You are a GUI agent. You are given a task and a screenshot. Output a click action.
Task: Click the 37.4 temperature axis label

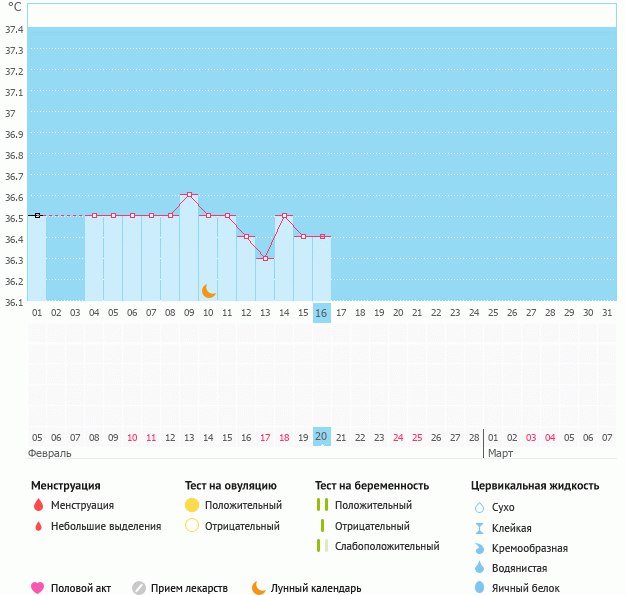(15, 30)
